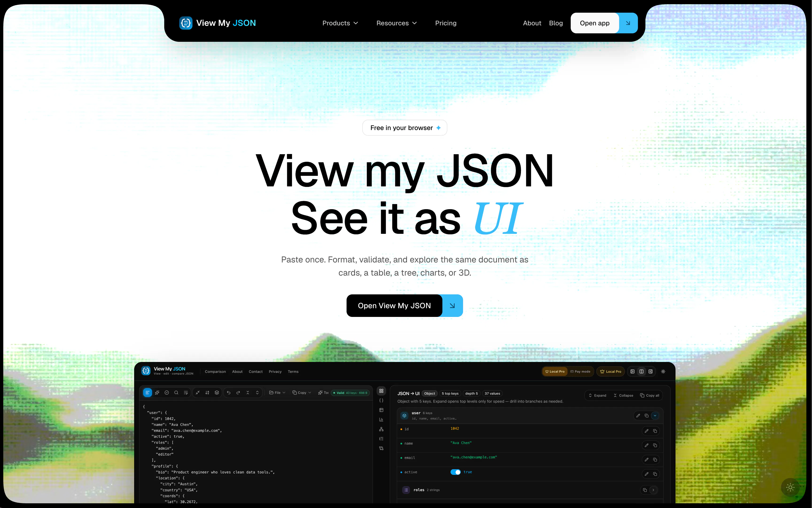Switch to charts view icon
Image resolution: width=812 pixels, height=508 pixels.
[x=381, y=420]
